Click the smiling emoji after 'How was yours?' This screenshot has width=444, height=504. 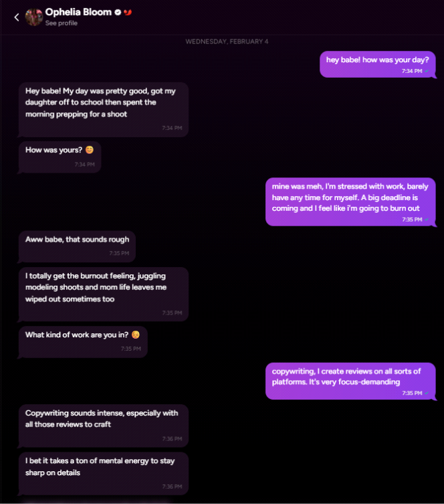click(90, 150)
